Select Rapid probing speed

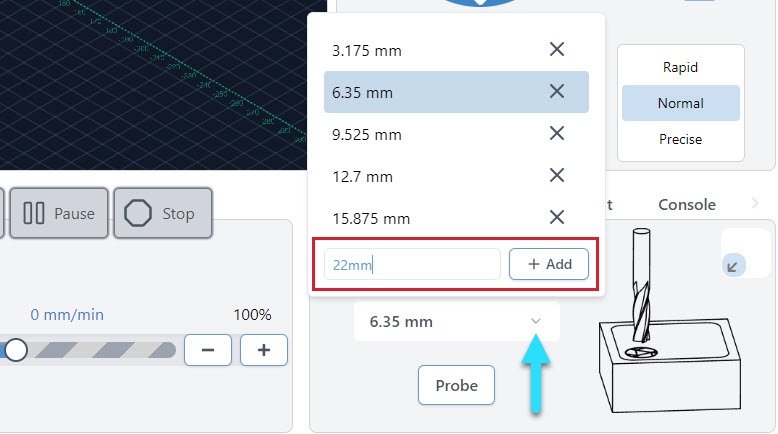point(680,67)
